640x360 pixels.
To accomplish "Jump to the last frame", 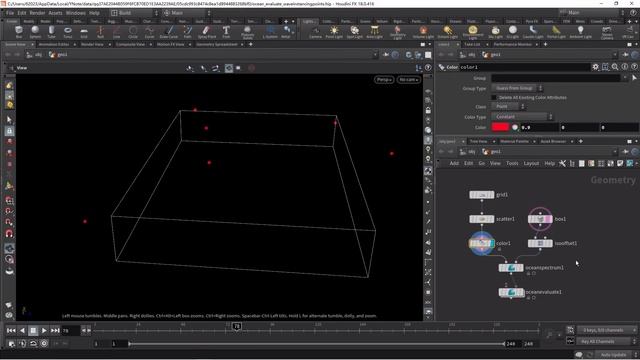I will (x=55, y=330).
